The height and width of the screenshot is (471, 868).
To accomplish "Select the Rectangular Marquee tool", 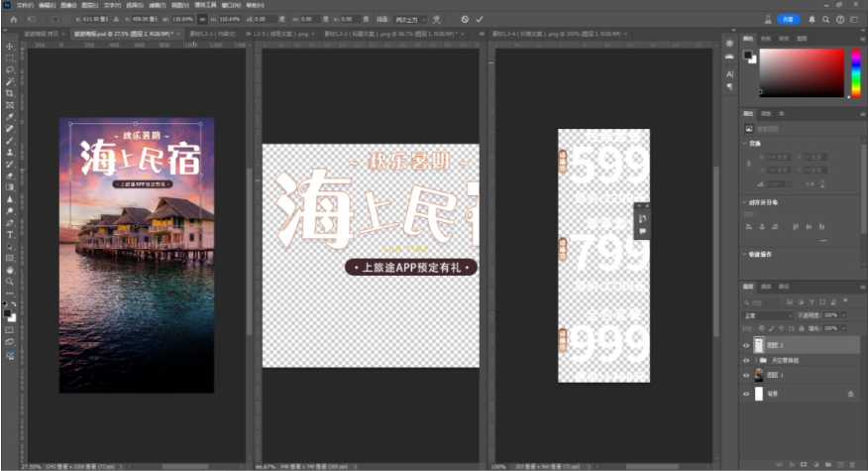I will pos(10,59).
